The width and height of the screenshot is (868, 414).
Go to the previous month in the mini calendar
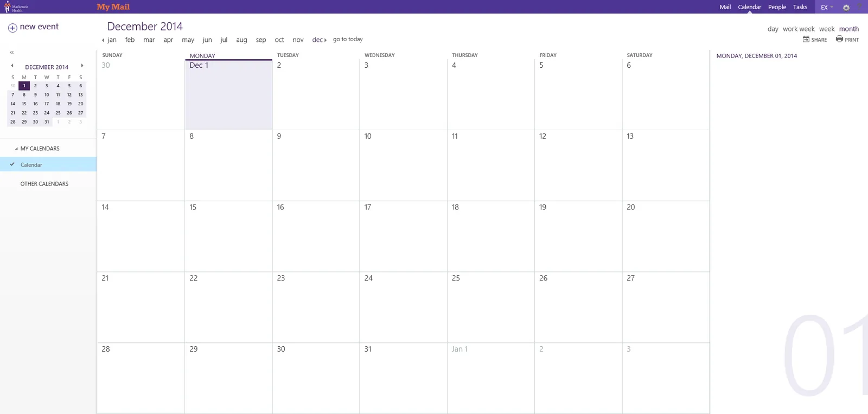pos(12,66)
